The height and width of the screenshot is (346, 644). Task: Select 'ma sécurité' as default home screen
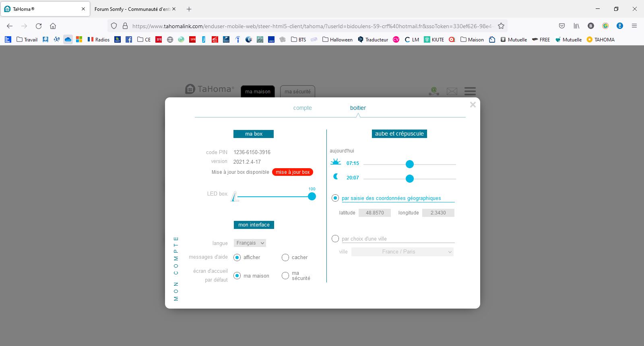click(x=285, y=276)
